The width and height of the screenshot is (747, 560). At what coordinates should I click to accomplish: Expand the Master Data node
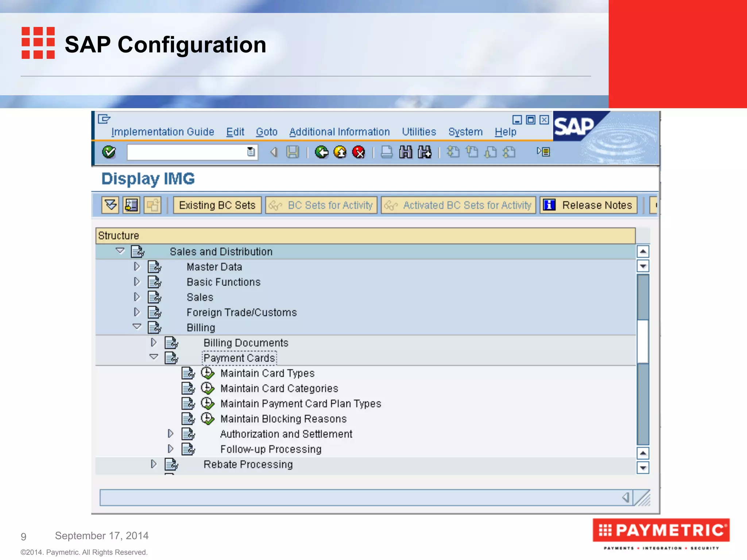tap(137, 267)
